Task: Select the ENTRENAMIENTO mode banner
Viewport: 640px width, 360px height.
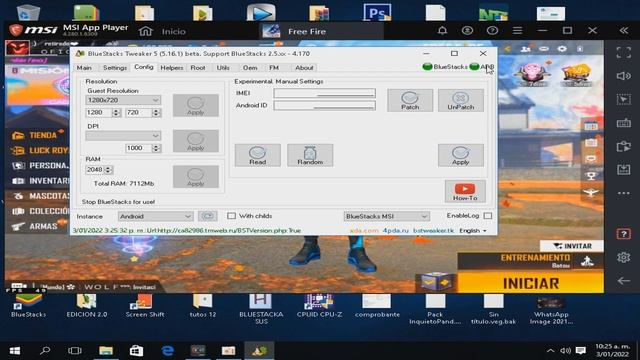Action: tap(531, 261)
